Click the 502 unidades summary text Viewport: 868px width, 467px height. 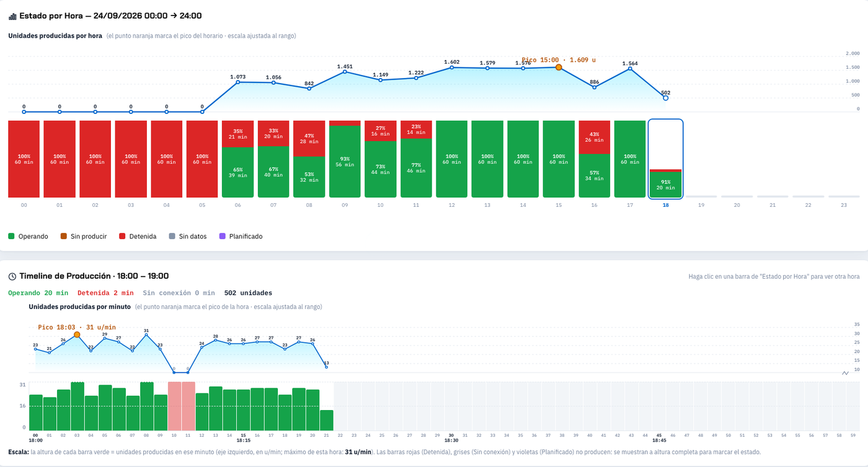click(x=248, y=293)
